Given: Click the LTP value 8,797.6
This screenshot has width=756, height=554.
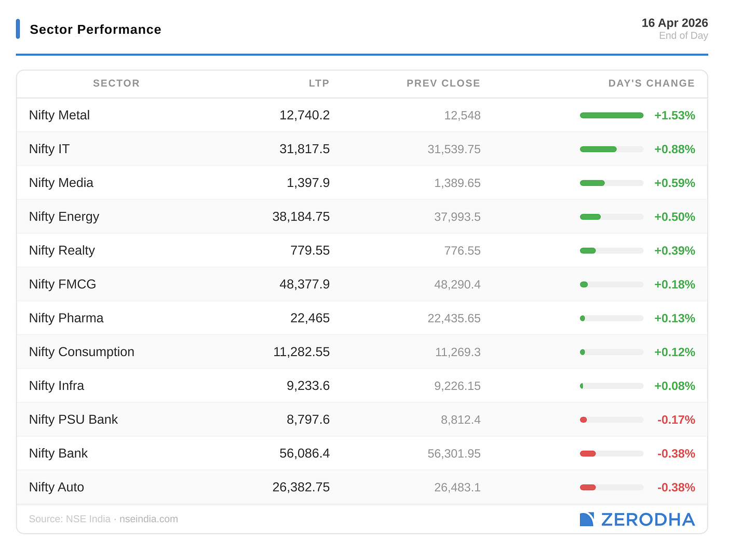Looking at the screenshot, I should (x=308, y=419).
